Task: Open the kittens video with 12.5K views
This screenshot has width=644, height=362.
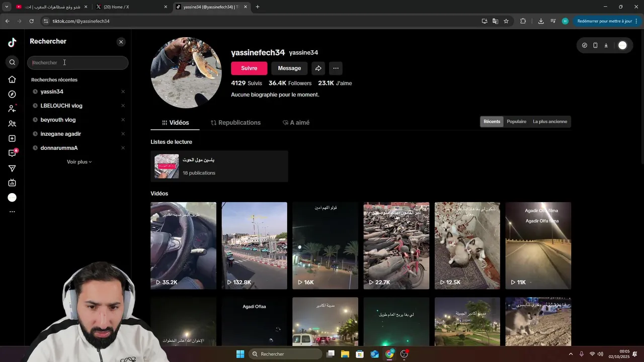Action: pos(467,246)
